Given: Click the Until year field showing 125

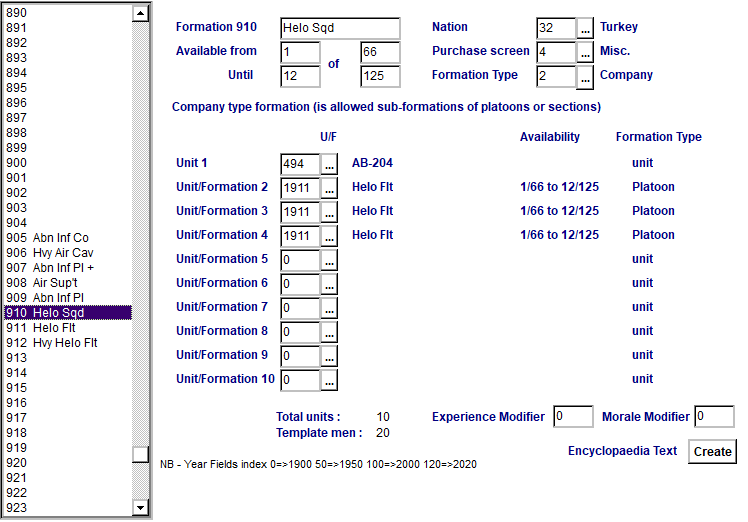Looking at the screenshot, I should 380,76.
